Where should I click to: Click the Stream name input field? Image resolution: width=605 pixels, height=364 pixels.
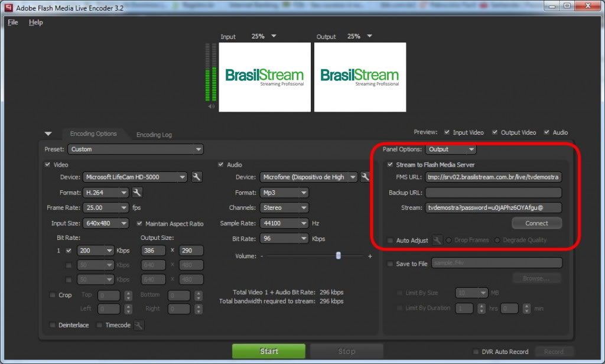(493, 207)
